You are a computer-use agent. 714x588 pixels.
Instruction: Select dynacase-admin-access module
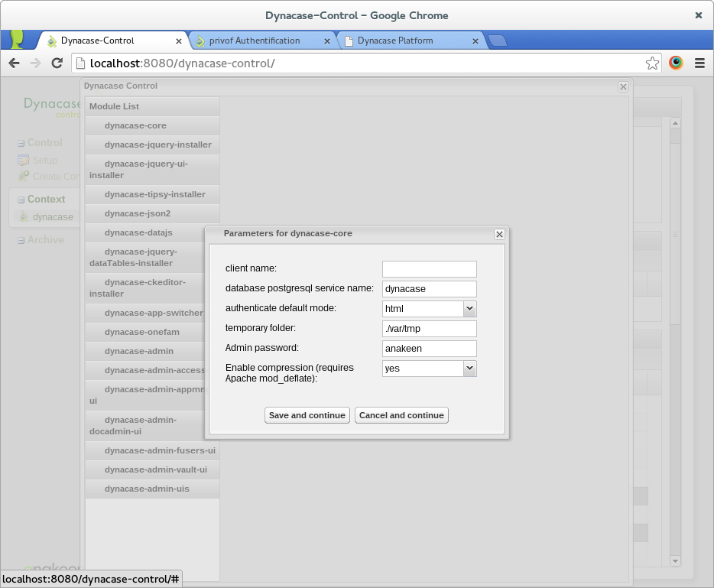144,370
